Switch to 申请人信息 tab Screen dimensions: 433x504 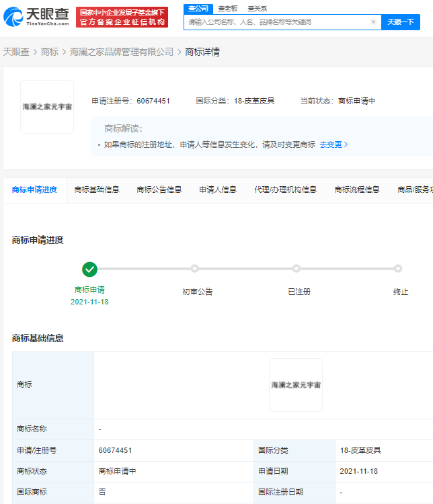pyautogui.click(x=218, y=190)
